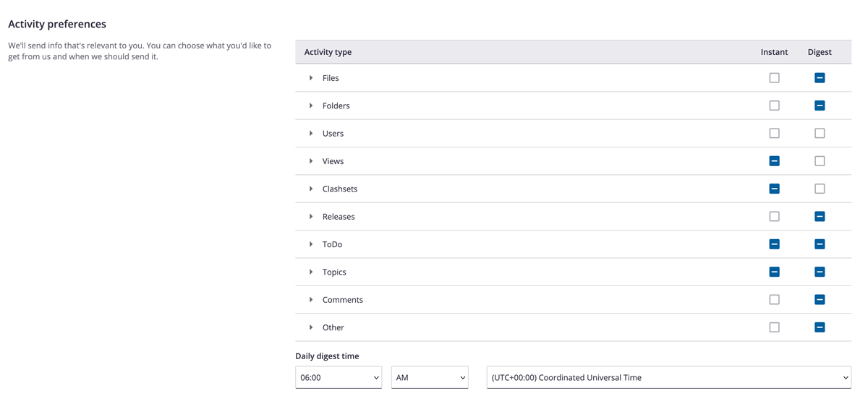This screenshot has height=409, width=868.
Task: Expand the Topics activity row
Action: coord(311,272)
